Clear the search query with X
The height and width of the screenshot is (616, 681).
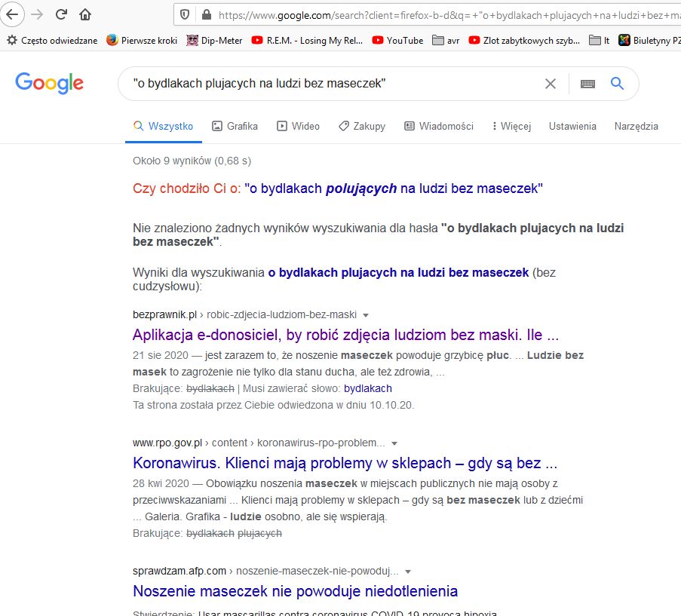tap(551, 84)
